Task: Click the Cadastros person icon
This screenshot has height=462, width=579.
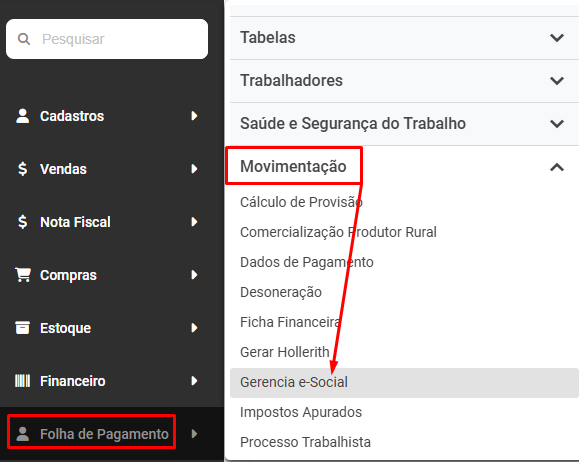Action: [x=23, y=116]
